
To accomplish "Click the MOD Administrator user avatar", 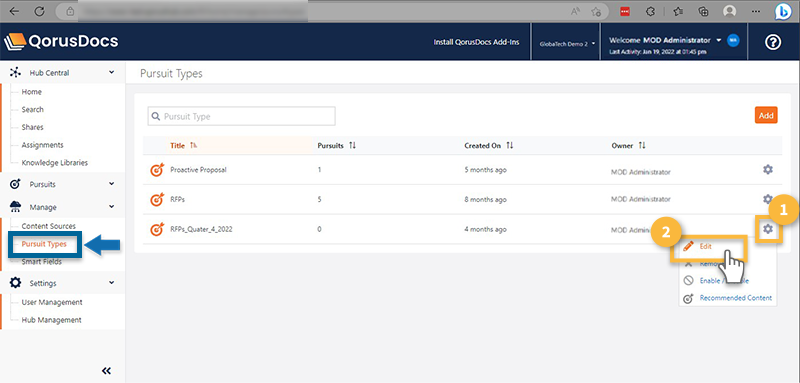I will click(x=733, y=40).
